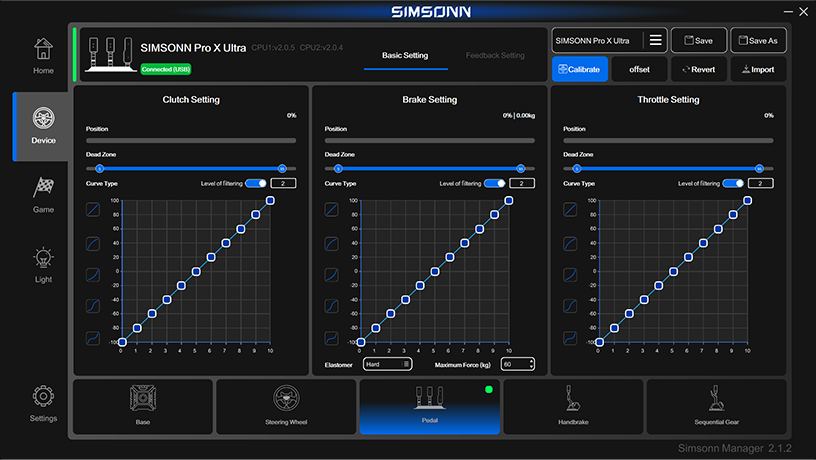
Task: Choose S-curve type for Brake
Action: (332, 338)
